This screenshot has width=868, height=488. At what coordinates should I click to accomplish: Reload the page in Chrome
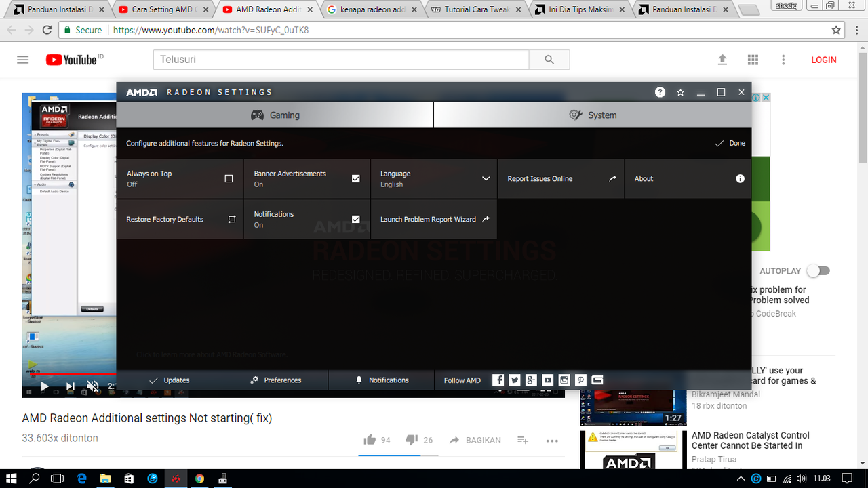(x=47, y=30)
